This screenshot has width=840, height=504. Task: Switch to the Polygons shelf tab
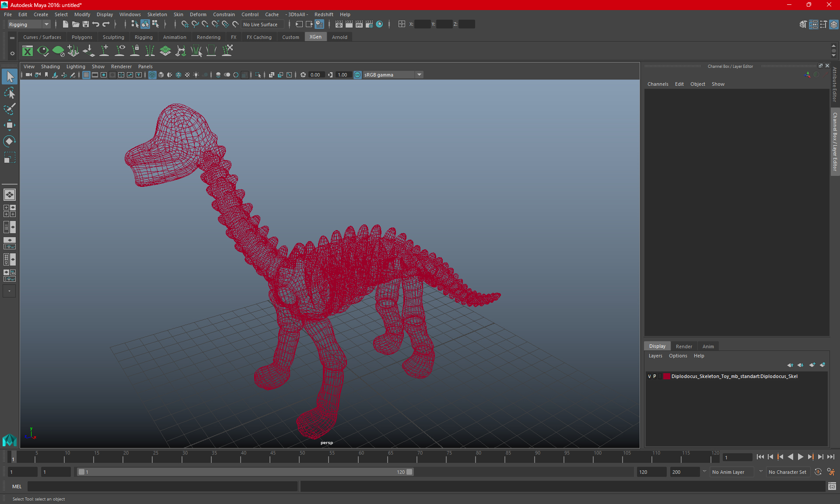tap(82, 37)
